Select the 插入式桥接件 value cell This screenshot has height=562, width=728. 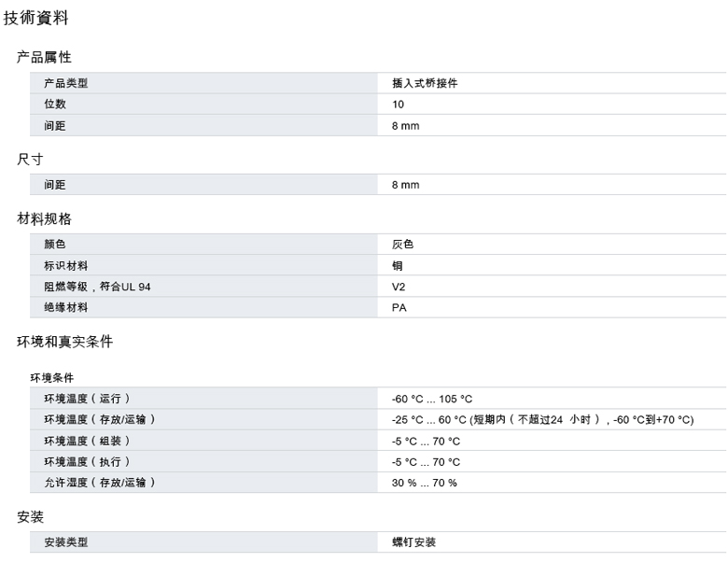[x=425, y=83]
